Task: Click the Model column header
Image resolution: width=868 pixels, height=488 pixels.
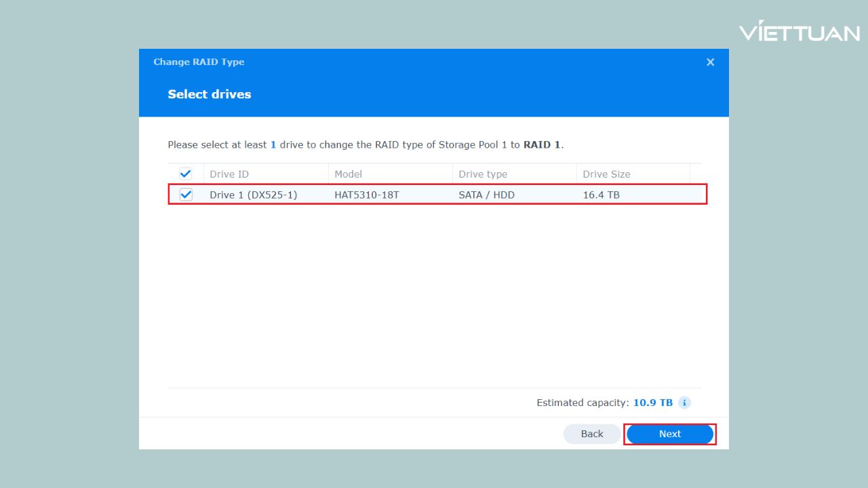Action: (x=348, y=174)
